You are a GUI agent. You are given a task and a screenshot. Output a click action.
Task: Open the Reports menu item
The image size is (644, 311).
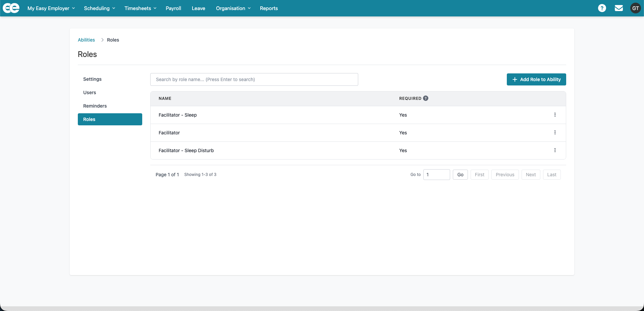tap(269, 8)
